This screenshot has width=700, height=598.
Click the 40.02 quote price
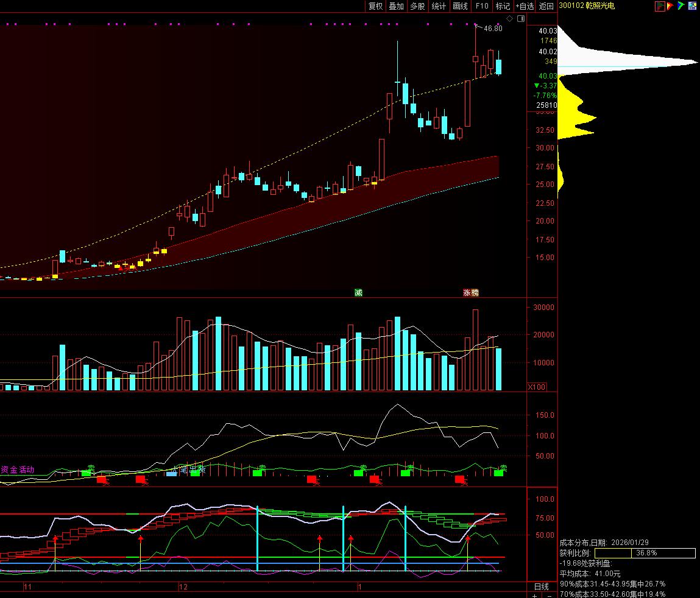pos(548,51)
